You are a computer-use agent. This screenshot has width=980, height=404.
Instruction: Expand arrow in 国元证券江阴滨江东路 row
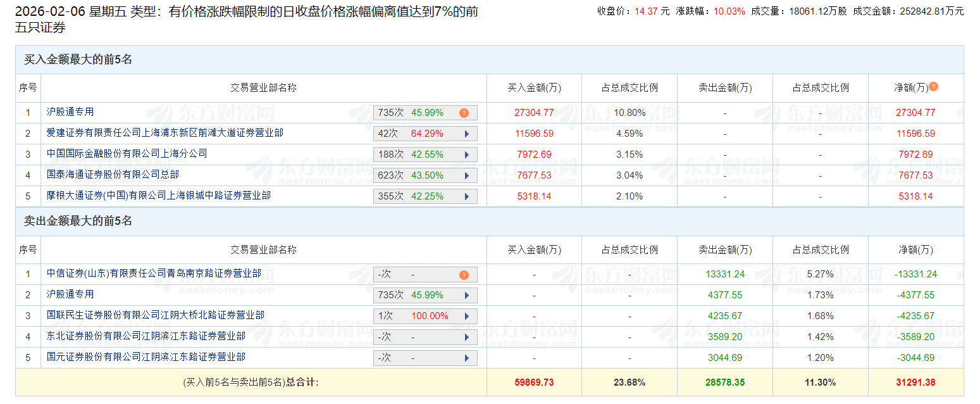click(x=467, y=358)
